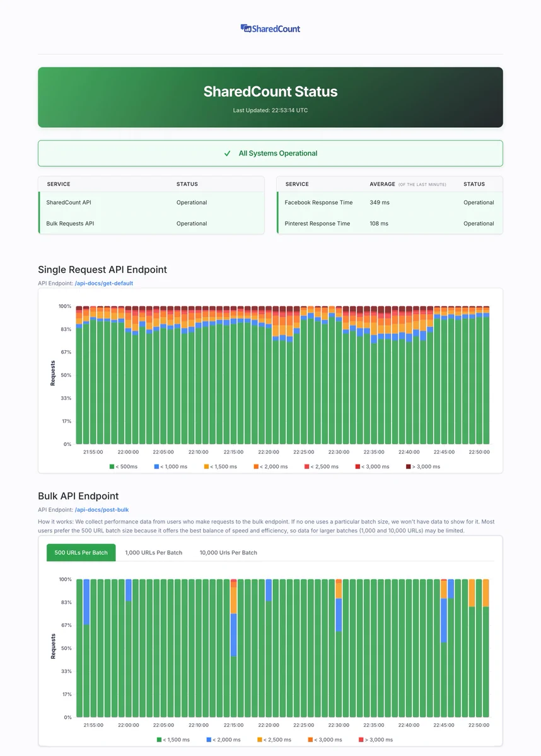
Task: Toggle the < 3,000 ms legend swatch in bulk chart
Action: click(x=310, y=740)
